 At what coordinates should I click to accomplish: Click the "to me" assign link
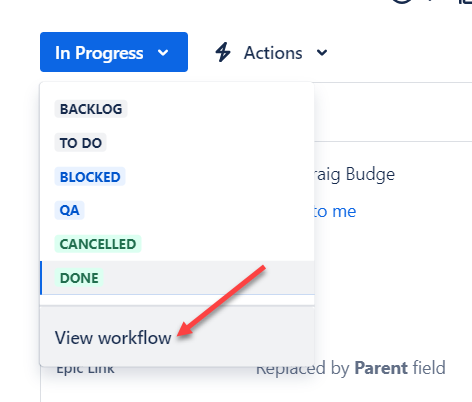pyautogui.click(x=335, y=211)
